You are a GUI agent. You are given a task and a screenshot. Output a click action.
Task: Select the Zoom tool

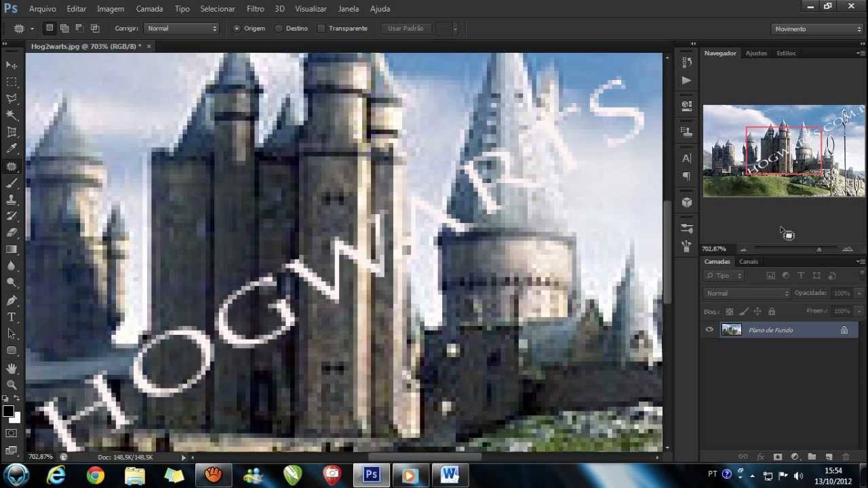click(x=12, y=385)
